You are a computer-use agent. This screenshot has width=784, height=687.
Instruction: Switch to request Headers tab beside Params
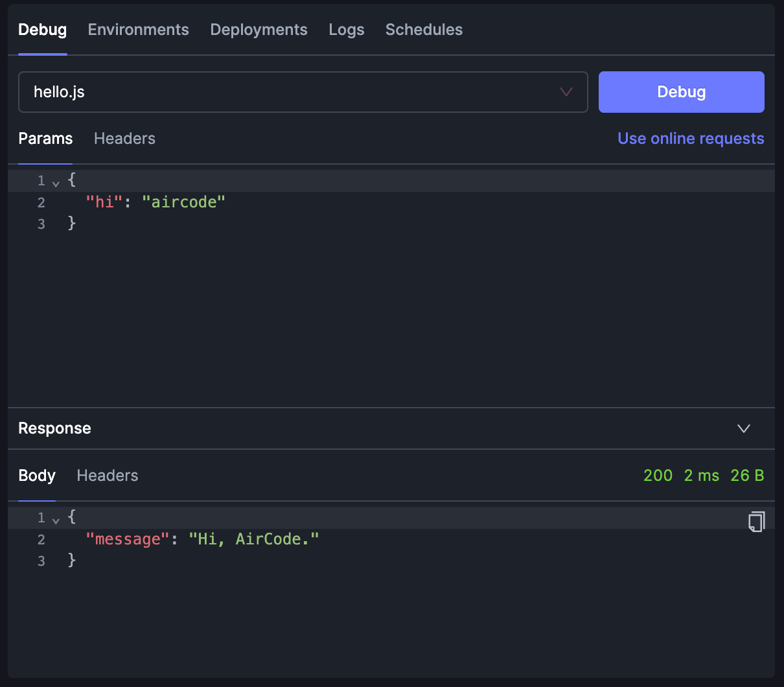pos(124,139)
